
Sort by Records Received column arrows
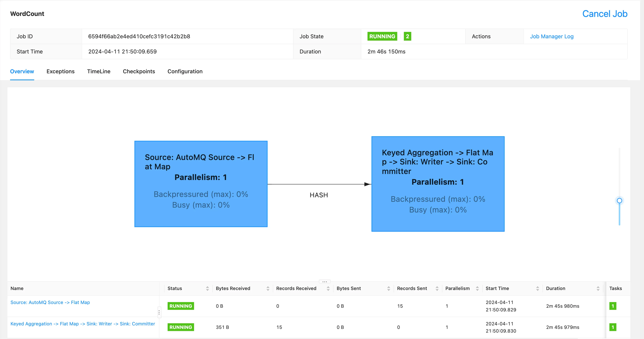[x=328, y=288]
